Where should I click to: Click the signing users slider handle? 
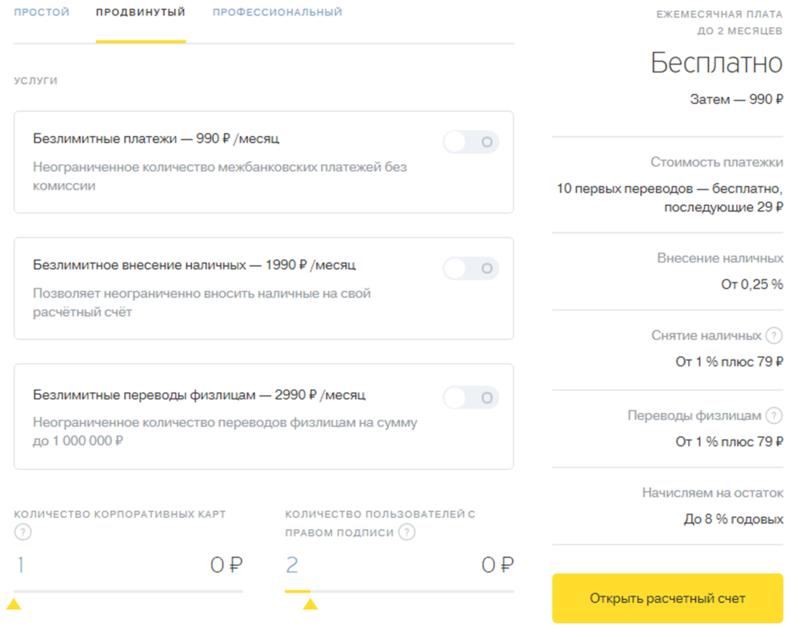click(x=310, y=604)
